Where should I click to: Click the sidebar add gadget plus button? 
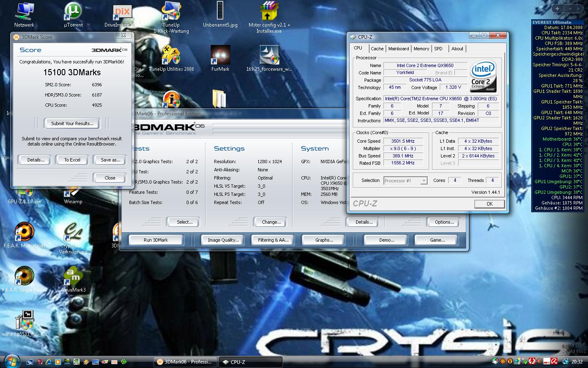(557, 8)
